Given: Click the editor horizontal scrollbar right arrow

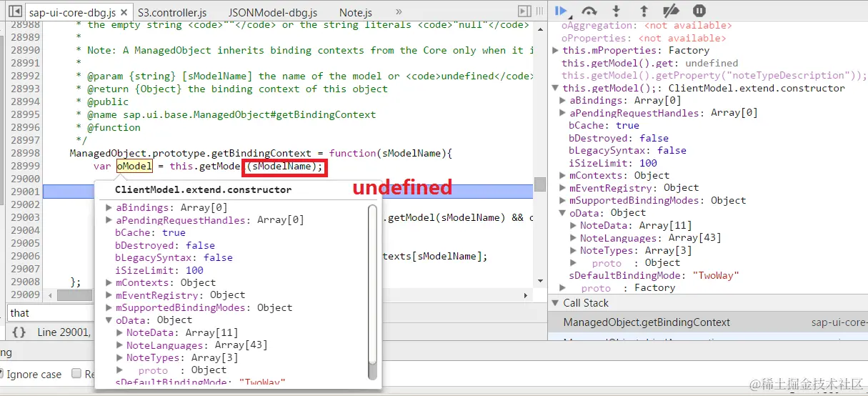Looking at the screenshot, I should 527,295.
